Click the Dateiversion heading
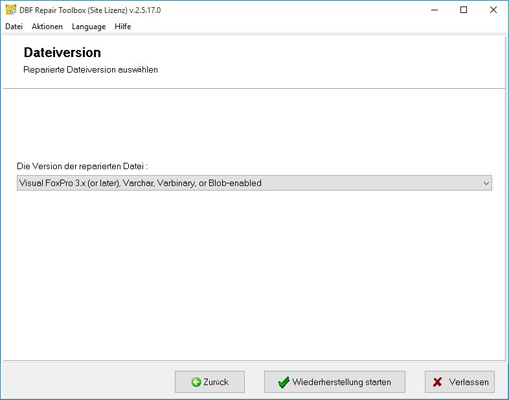 62,53
